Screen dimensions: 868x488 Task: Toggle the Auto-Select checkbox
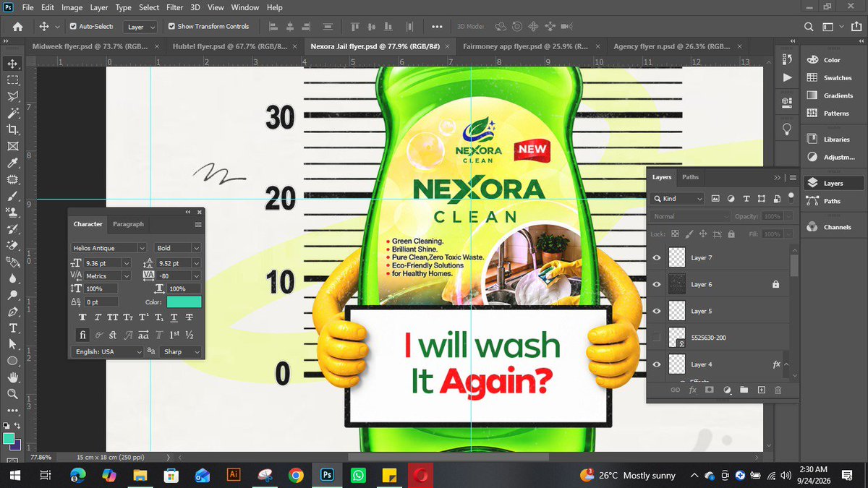(x=73, y=27)
